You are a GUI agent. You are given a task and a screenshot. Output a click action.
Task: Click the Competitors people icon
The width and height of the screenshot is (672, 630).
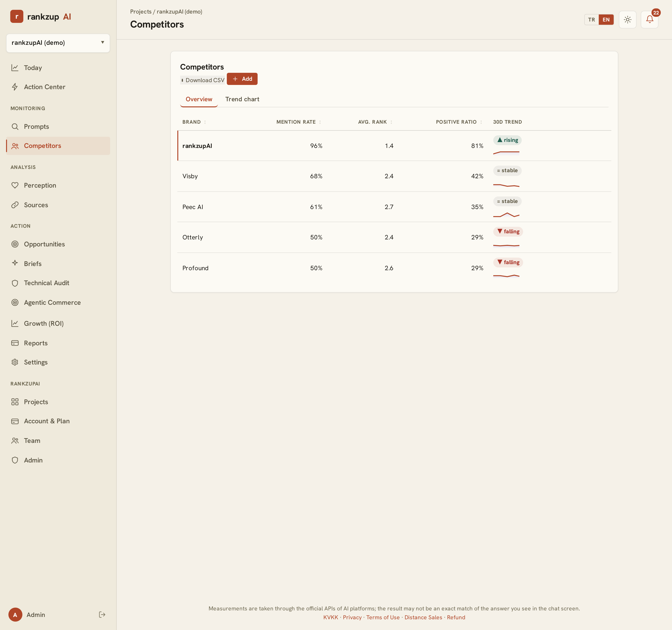click(x=15, y=146)
